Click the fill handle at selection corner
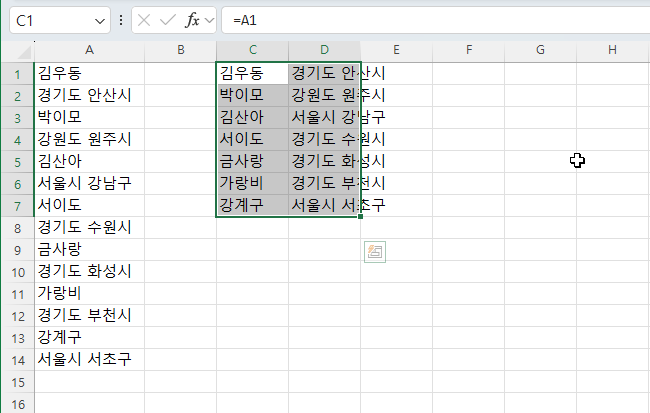Image resolution: width=650 pixels, height=413 pixels. pyautogui.click(x=360, y=216)
